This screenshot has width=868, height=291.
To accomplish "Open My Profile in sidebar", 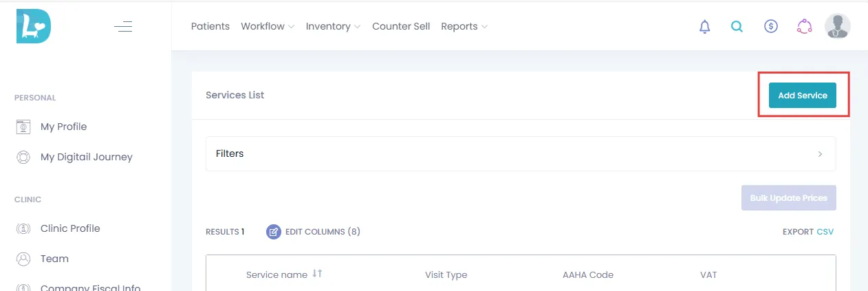I will click(x=63, y=127).
